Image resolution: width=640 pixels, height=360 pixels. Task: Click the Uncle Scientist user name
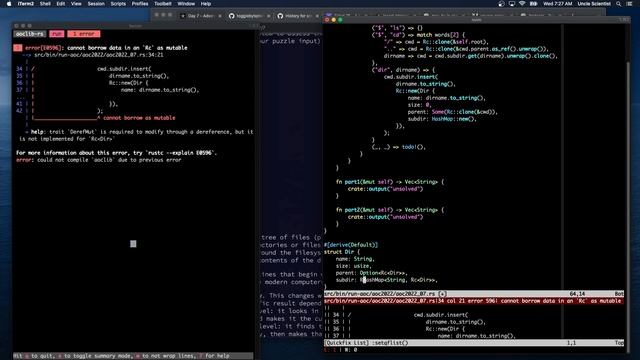[594, 4]
